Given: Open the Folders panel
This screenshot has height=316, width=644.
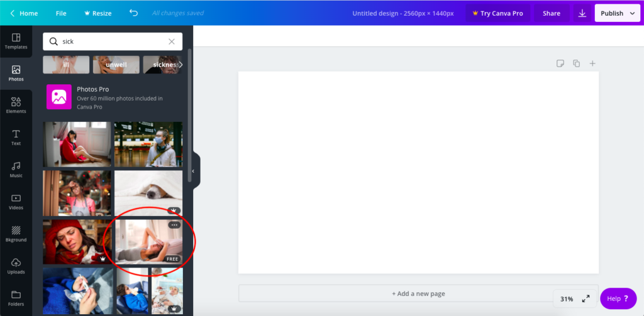Looking at the screenshot, I should [16, 298].
